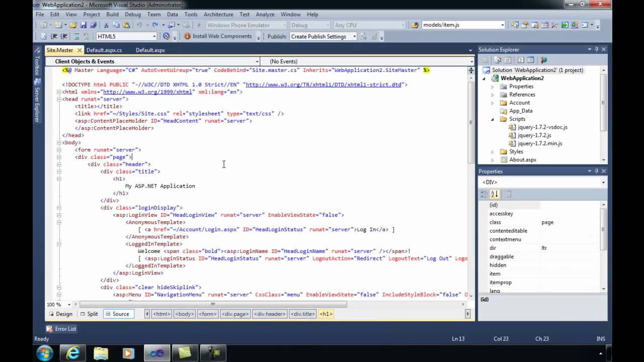Click the <div.page> breadcrumb tag
The image size is (644, 362).
[x=235, y=314]
